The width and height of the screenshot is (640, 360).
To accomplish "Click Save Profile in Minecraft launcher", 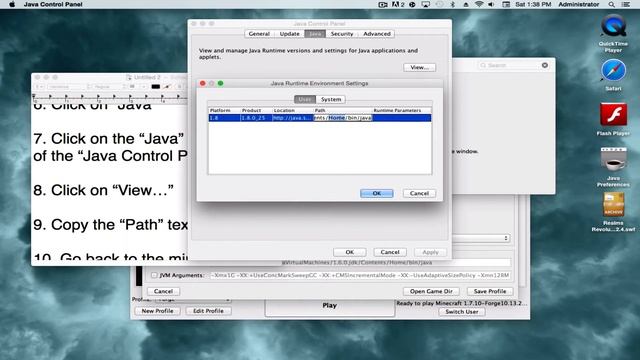I will 490,291.
